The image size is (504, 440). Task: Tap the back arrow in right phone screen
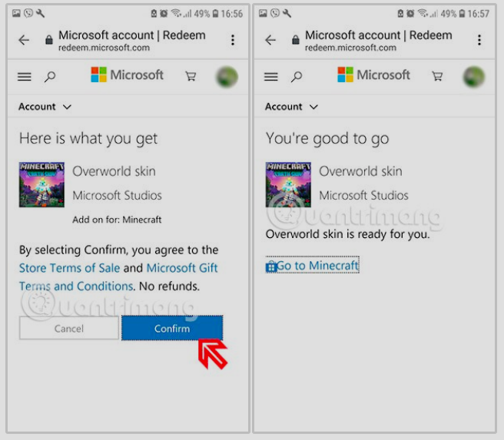pos(270,40)
